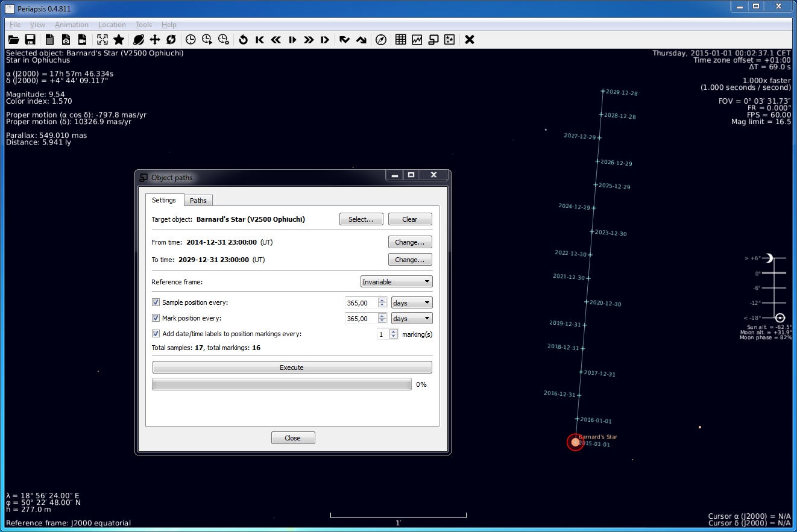Click 'Select...' button for target object
This screenshot has width=797, height=532.
pos(361,219)
